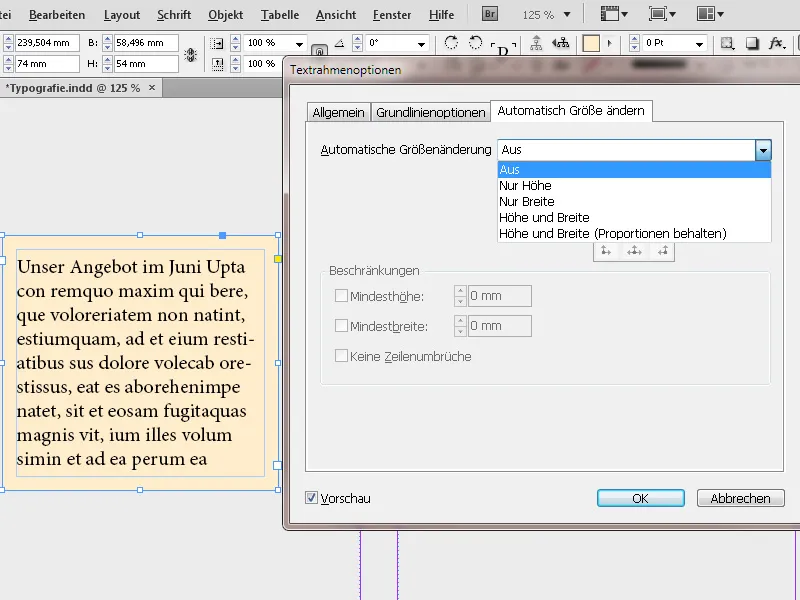Open the rotation angle 0° dropdown

tap(421, 44)
